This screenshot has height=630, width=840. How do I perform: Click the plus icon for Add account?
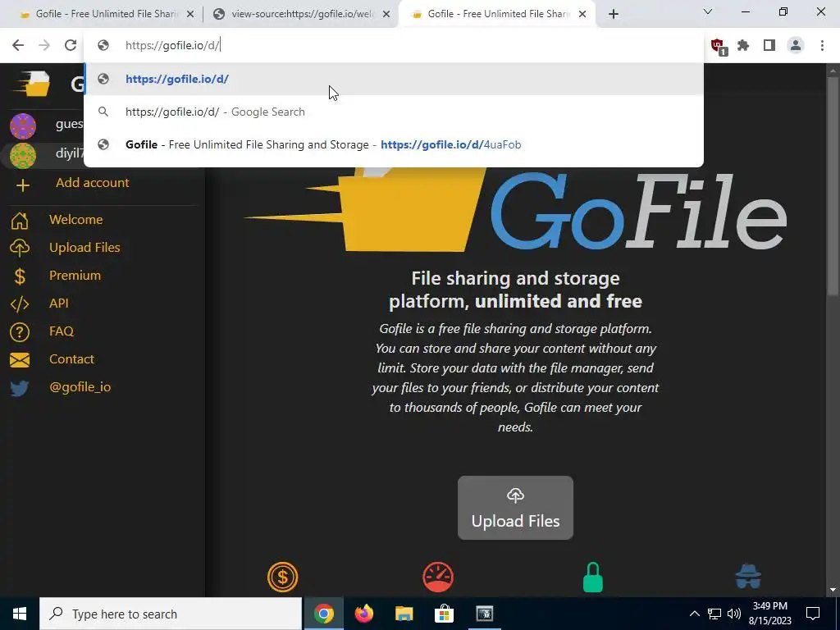pyautogui.click(x=22, y=185)
